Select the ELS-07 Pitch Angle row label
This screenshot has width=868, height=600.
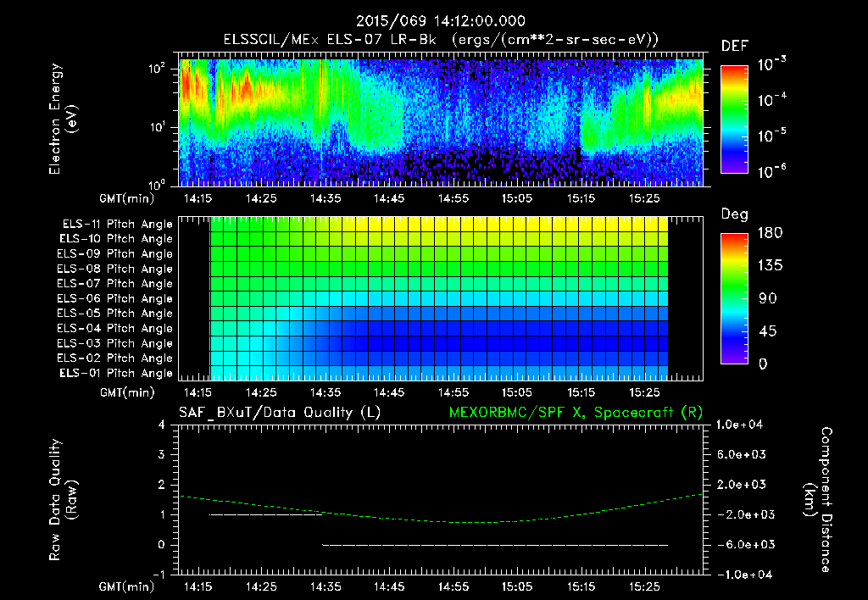tap(115, 284)
